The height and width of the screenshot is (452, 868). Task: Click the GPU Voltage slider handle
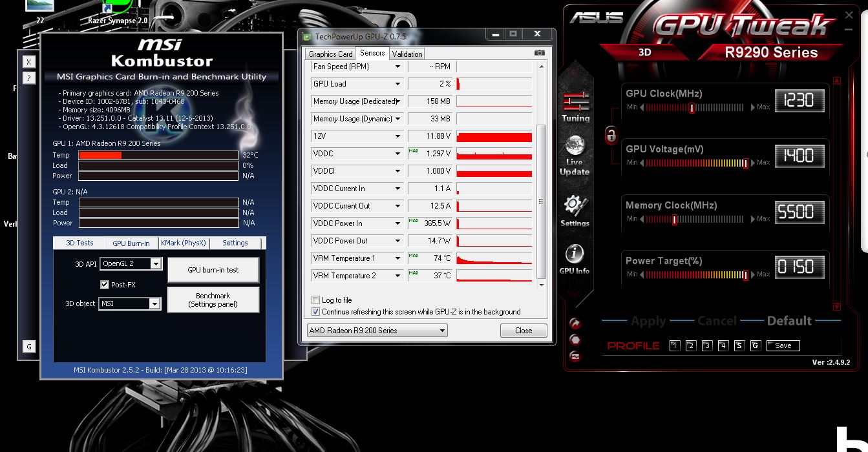pyautogui.click(x=745, y=163)
